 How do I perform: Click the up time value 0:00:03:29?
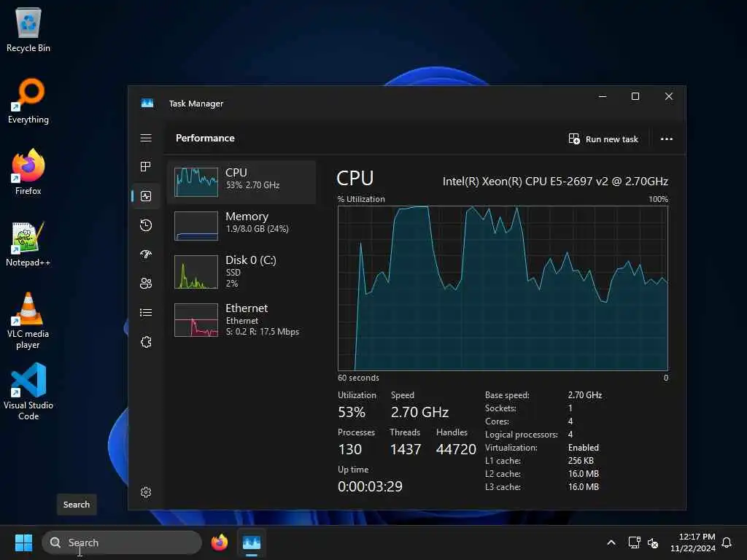coord(370,486)
